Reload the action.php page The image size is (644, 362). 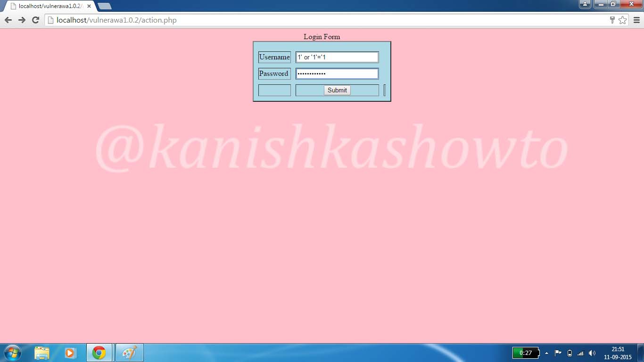click(x=35, y=20)
